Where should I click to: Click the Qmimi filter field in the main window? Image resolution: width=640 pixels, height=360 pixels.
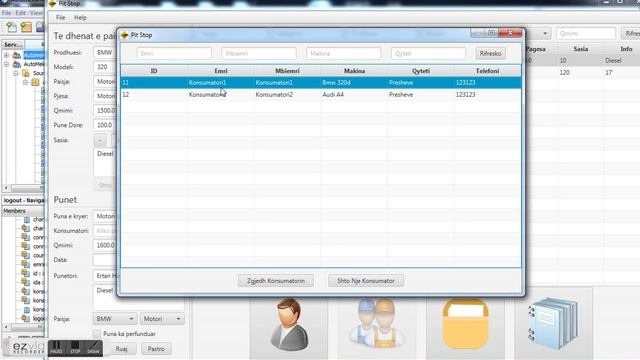(x=586, y=33)
